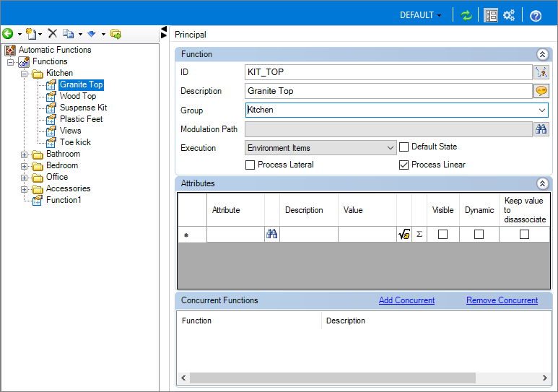The height and width of the screenshot is (392, 558).
Task: Click the Remove Concurrent link
Action: tap(502, 300)
